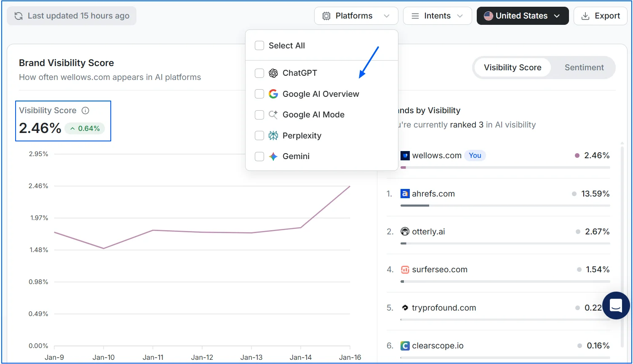Click the tryprofound.com brand name
Screen dimensions: 633x364
[444, 308]
